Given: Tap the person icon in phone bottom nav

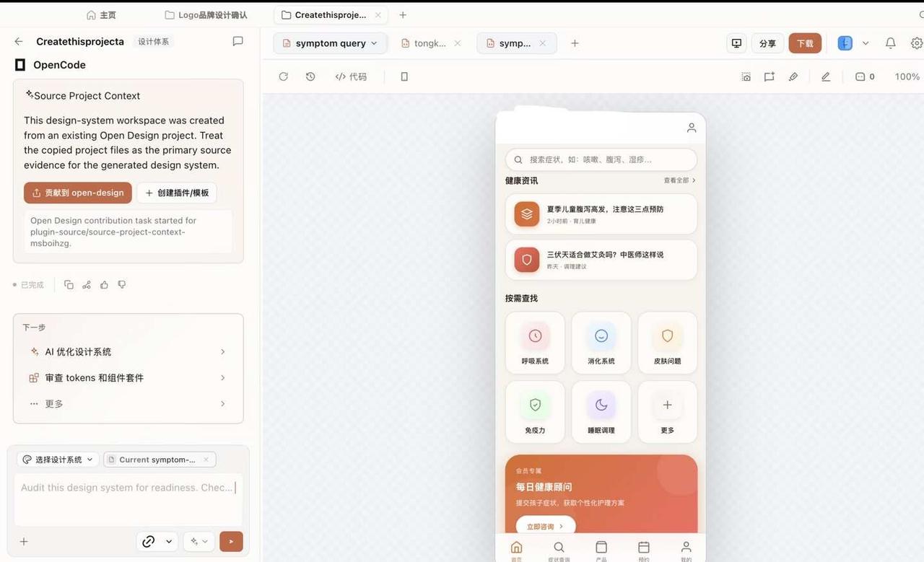Looking at the screenshot, I should point(687,548).
